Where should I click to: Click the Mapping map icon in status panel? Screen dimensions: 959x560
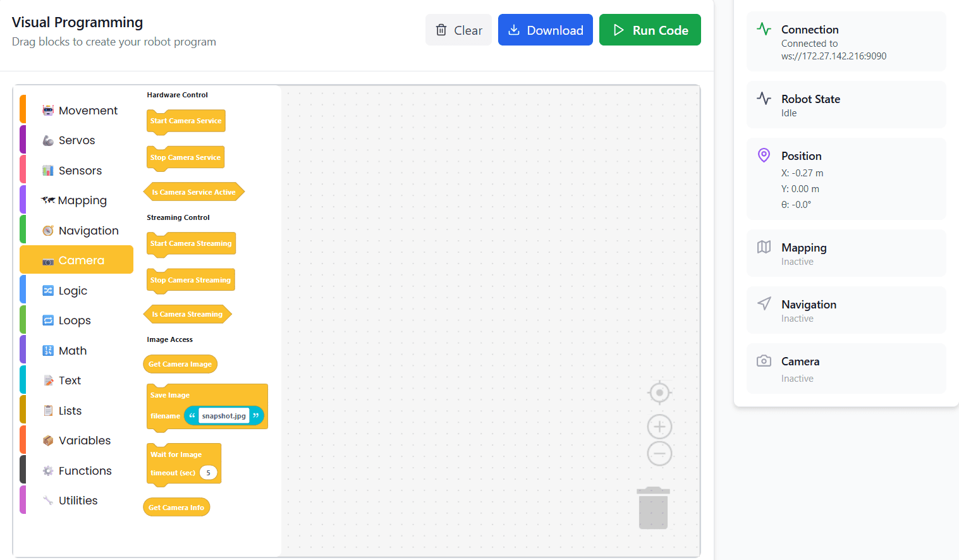[x=764, y=247]
